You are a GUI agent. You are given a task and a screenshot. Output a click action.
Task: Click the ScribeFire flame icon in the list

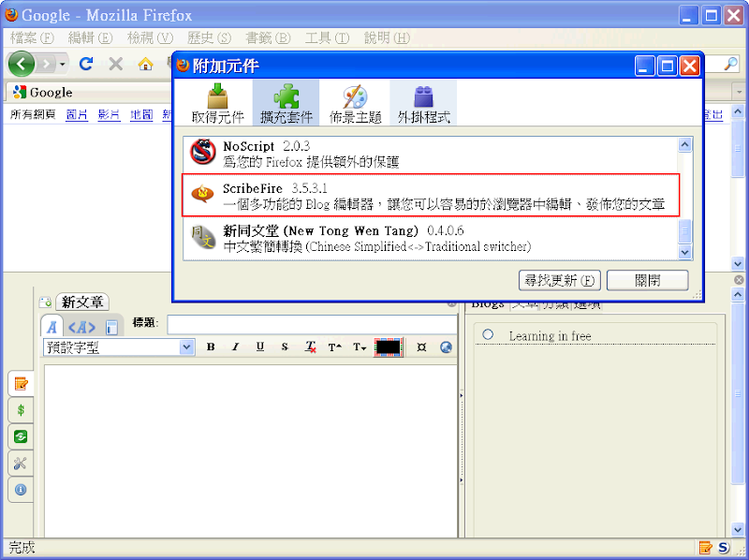[203, 193]
